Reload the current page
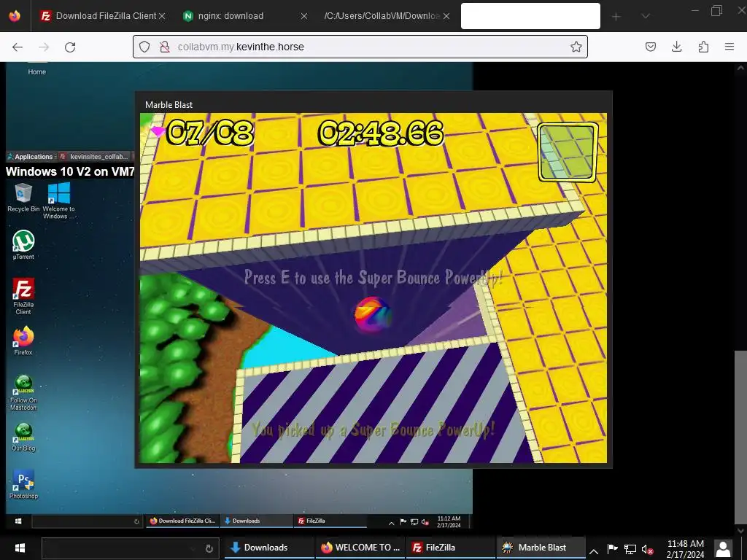 pos(70,47)
